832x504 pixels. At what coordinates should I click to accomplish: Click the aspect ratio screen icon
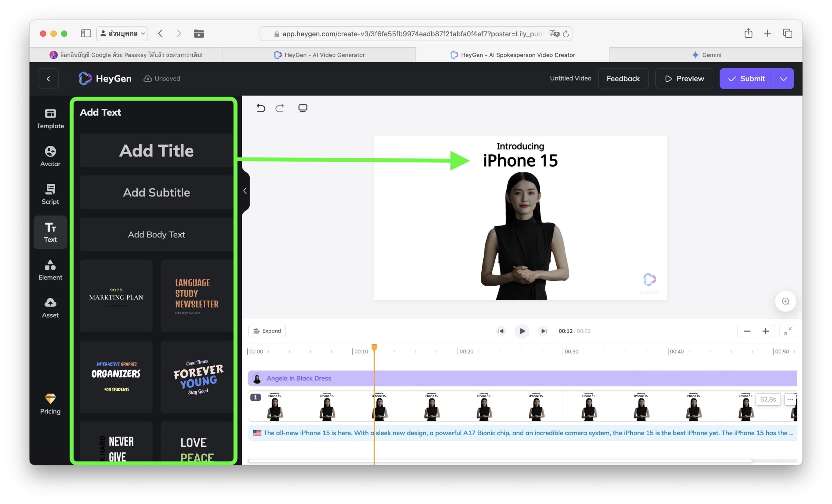click(303, 108)
